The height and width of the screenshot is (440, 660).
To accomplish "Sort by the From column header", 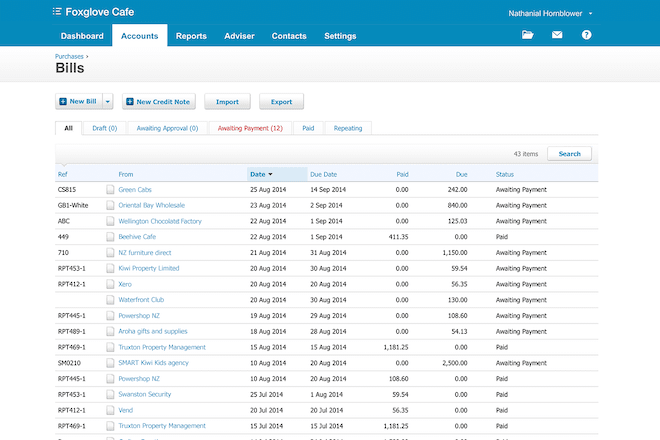I will [125, 174].
